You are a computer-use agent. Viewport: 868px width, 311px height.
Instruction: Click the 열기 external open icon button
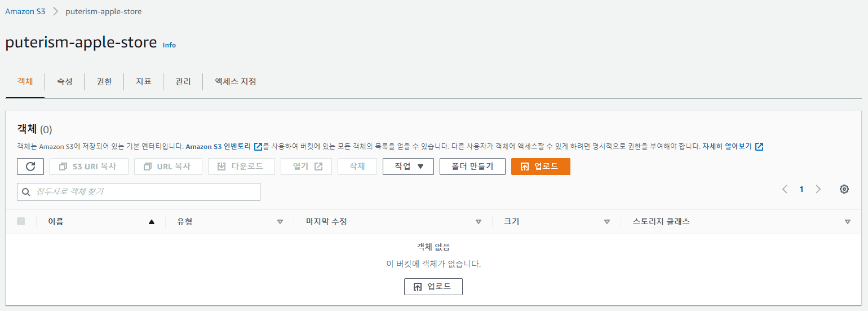(318, 167)
